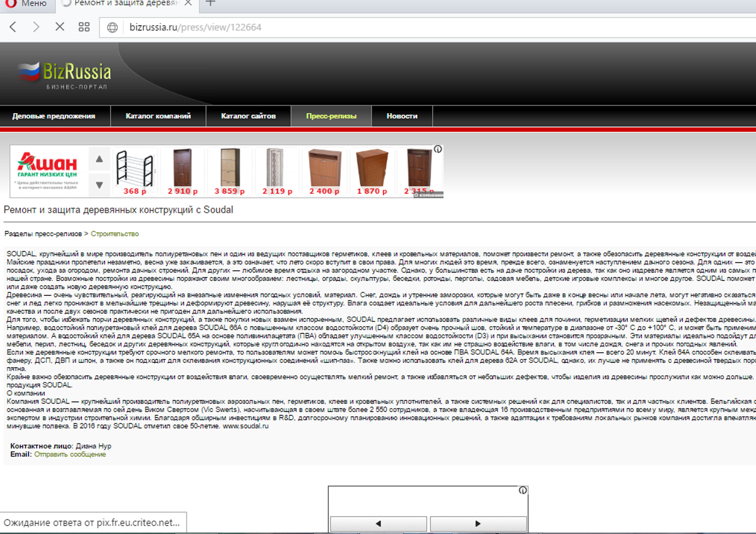Click the bottom ad info icon

pyautogui.click(x=523, y=491)
